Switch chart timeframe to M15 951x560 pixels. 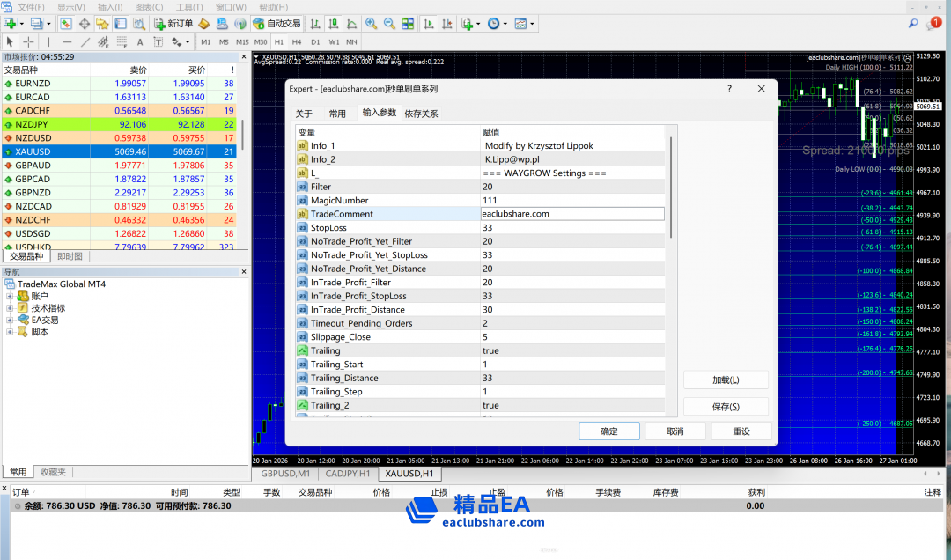click(x=242, y=42)
